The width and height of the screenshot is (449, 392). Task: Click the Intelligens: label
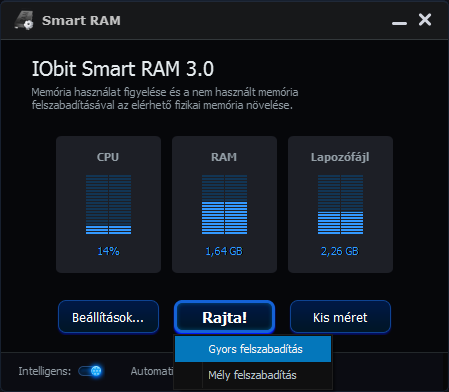pyautogui.click(x=45, y=371)
